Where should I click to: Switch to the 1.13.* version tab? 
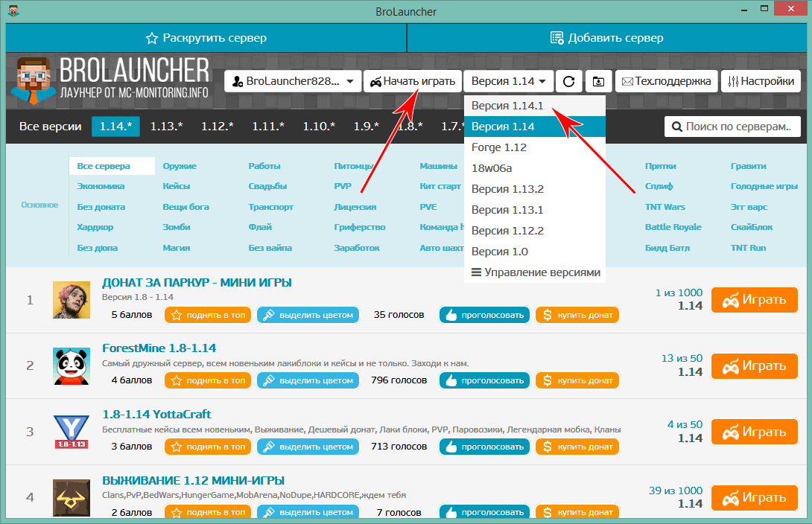click(166, 127)
